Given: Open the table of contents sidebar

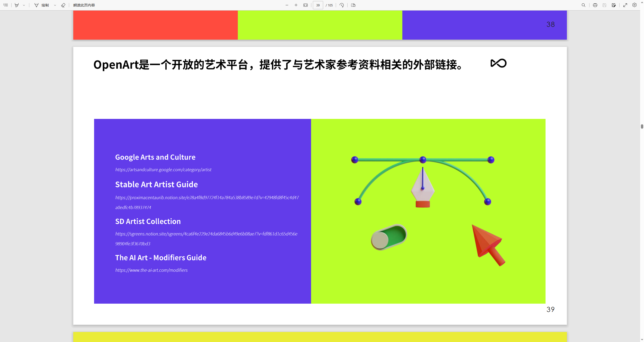Looking at the screenshot, I should point(6,5).
